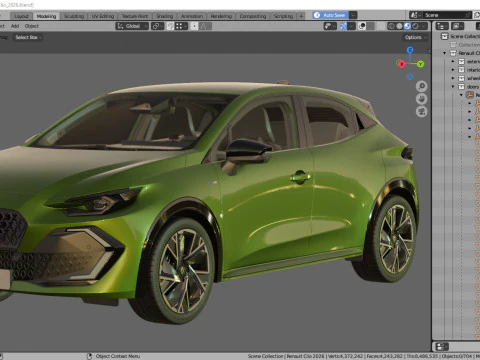Image resolution: width=480 pixels, height=360 pixels.
Task: Add a new workspace with plus button
Action: (x=301, y=16)
